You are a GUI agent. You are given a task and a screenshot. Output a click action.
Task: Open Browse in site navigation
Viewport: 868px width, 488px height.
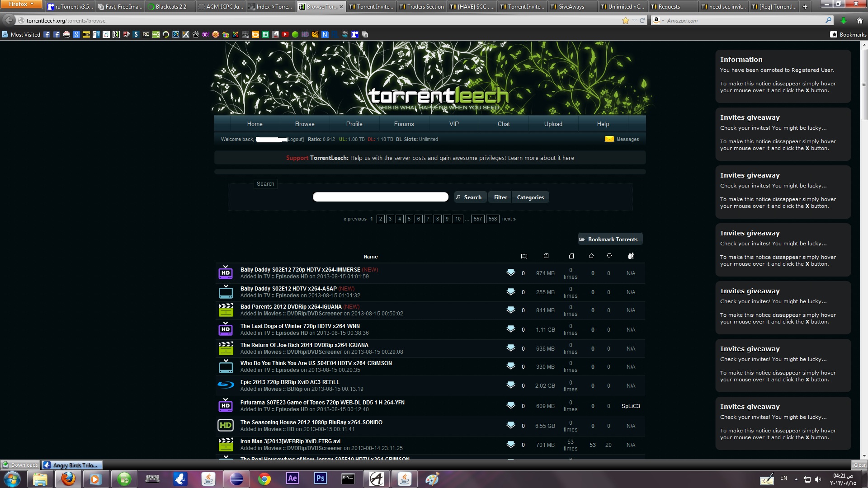click(x=305, y=124)
